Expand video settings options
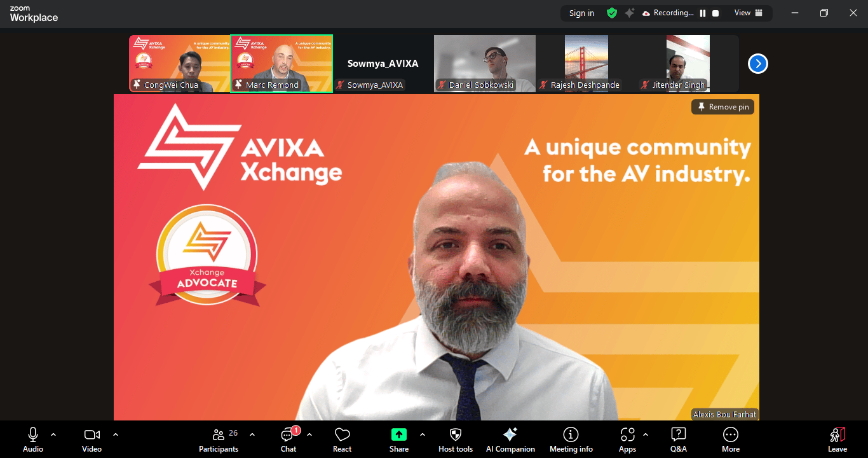Screen dimensions: 868x458 click(x=115, y=434)
